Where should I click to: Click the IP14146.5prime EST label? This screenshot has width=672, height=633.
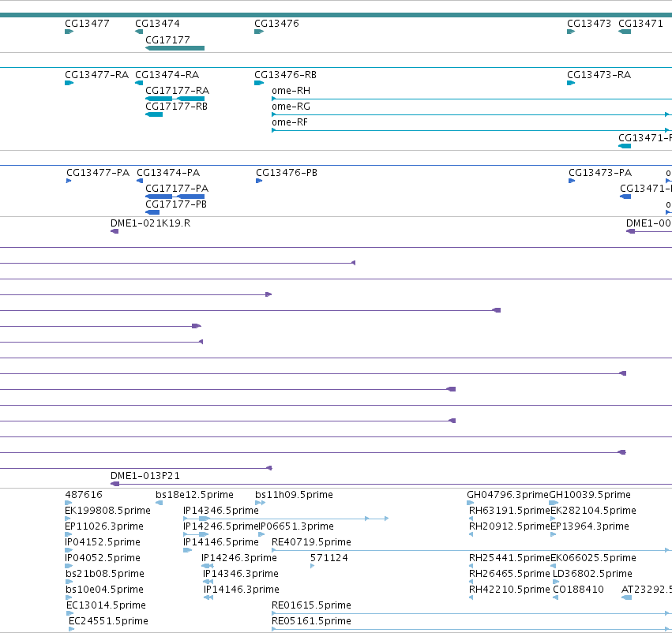[221, 542]
